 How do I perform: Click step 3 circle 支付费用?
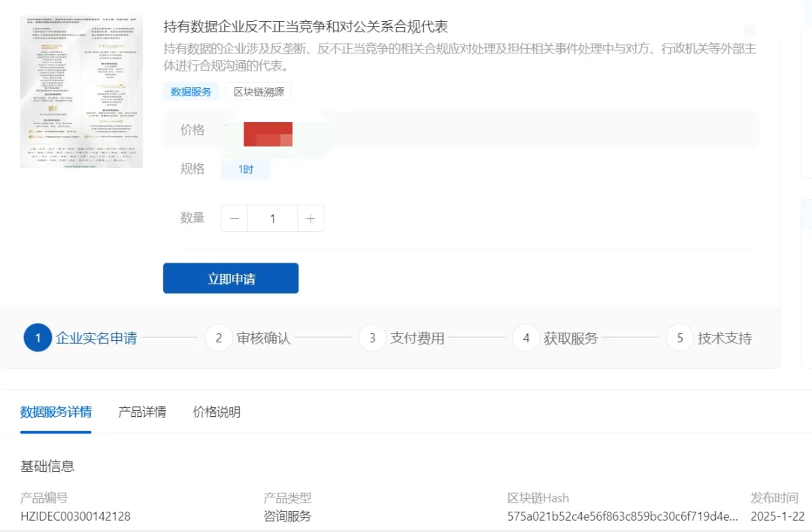pyautogui.click(x=371, y=338)
